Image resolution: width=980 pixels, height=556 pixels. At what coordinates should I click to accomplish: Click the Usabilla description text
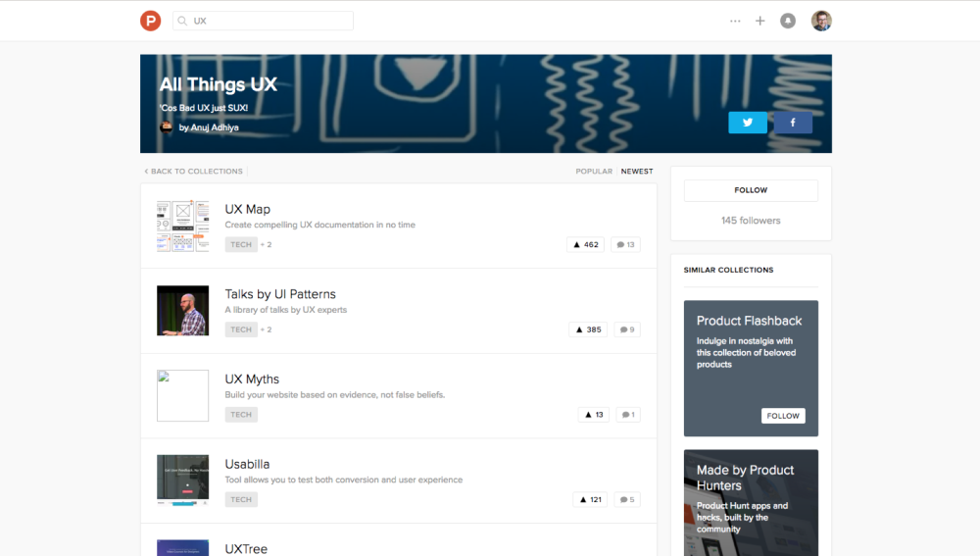coord(344,480)
